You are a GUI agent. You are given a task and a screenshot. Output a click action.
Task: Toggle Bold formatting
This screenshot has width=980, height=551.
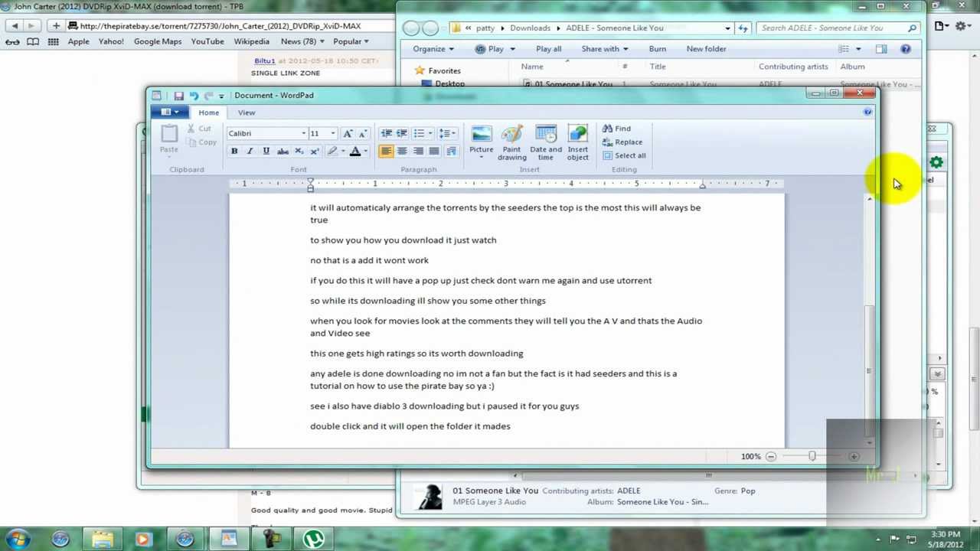(x=234, y=152)
